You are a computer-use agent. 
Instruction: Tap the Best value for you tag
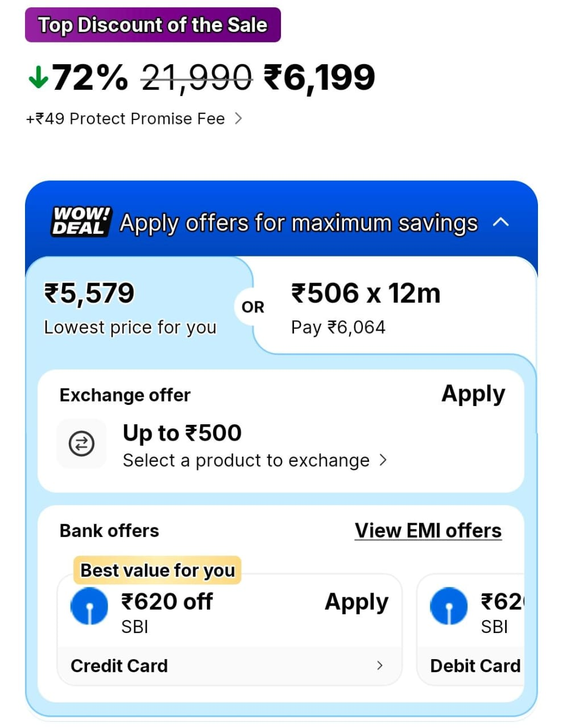pos(158,570)
